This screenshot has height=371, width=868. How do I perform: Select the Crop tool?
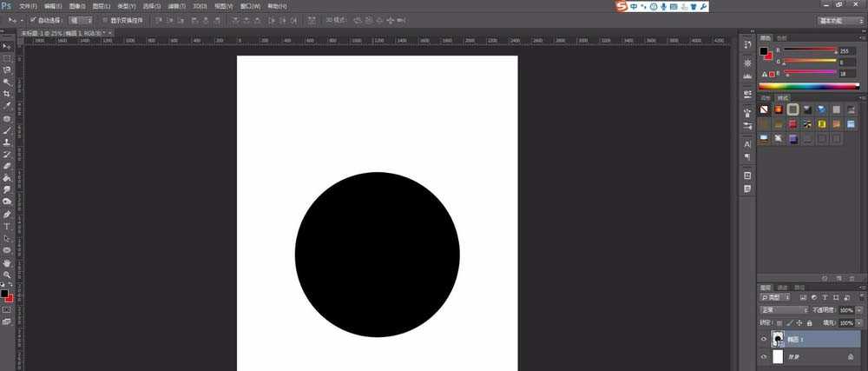7,94
